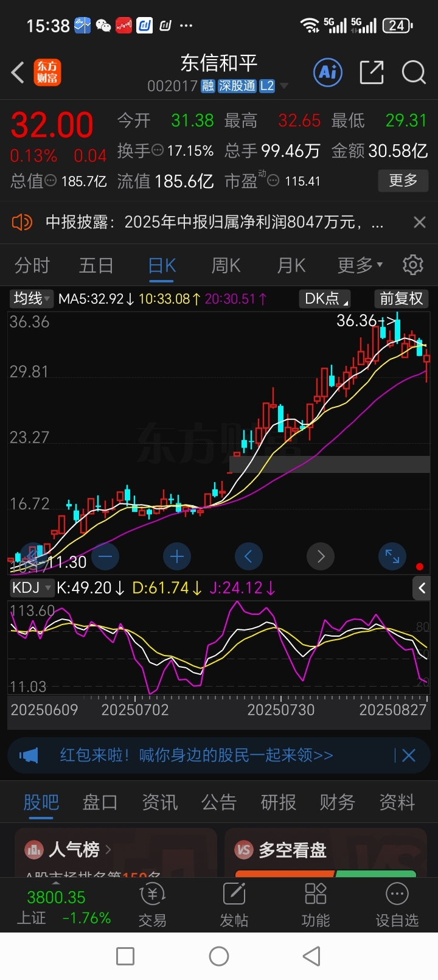Select the 资讯 tab
This screenshot has width=438, height=980.
tap(159, 802)
